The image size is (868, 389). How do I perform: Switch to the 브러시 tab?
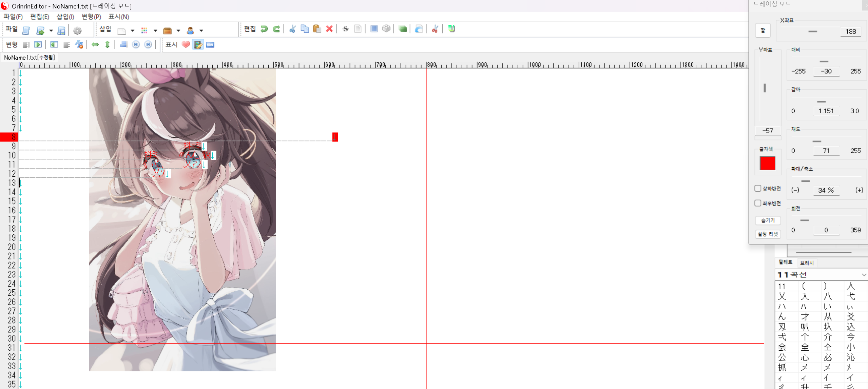[x=807, y=263]
